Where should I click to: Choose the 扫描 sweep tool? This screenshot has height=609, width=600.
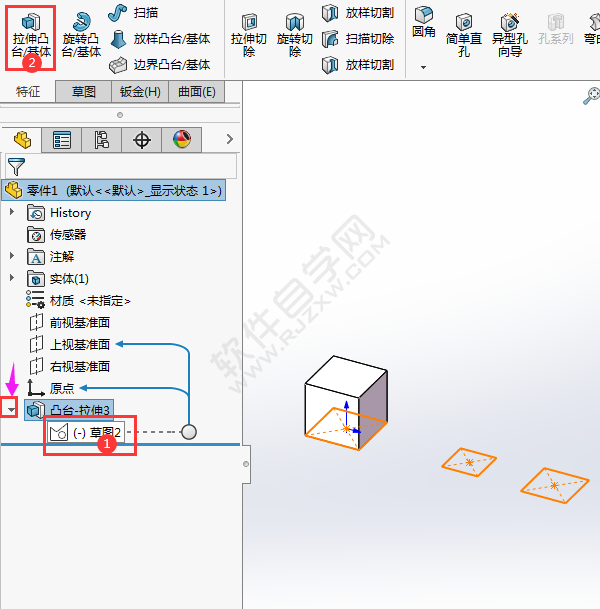click(x=133, y=13)
